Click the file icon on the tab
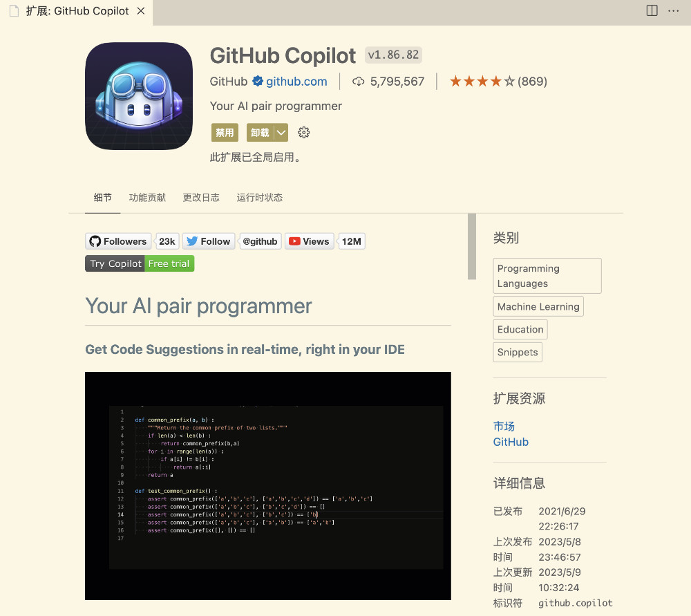The width and height of the screenshot is (691, 616). coord(14,10)
